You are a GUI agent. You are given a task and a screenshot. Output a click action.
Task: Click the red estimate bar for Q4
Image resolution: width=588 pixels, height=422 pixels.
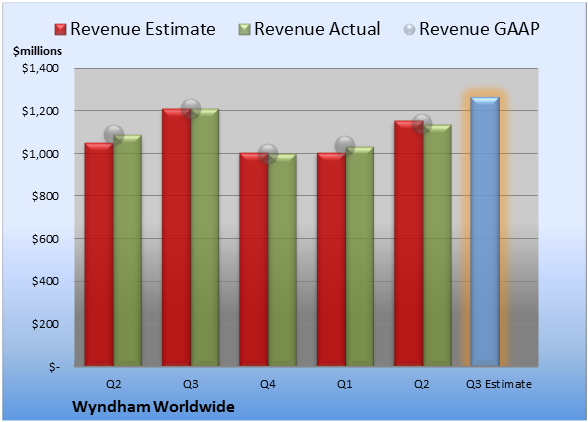(x=254, y=259)
